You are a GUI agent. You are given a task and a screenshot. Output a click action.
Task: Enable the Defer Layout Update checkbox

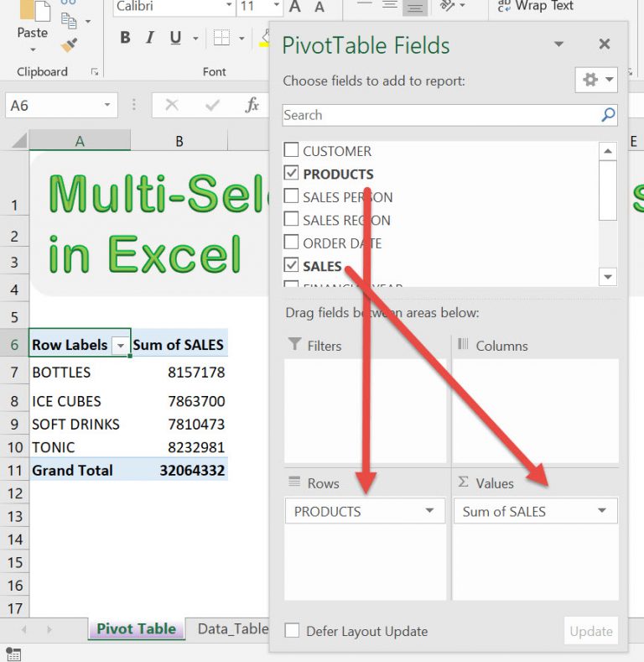291,631
